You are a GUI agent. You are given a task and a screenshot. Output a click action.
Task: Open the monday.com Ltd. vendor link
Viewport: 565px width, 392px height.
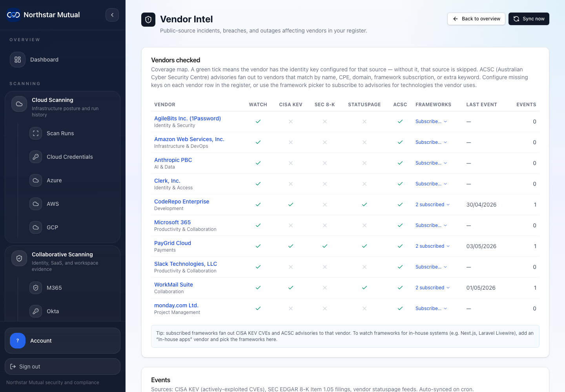coord(176,305)
